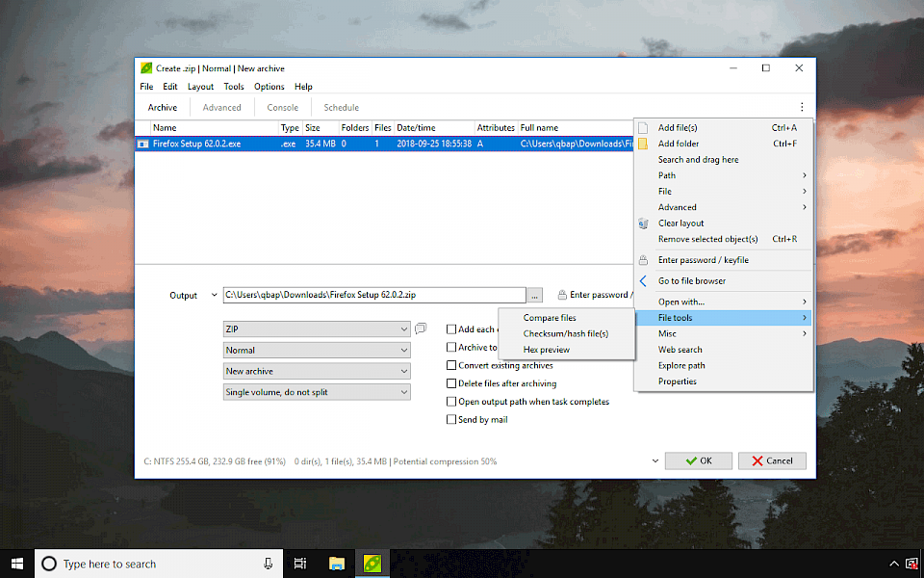Image resolution: width=924 pixels, height=578 pixels.
Task: Open the Tools menu
Action: point(233,87)
